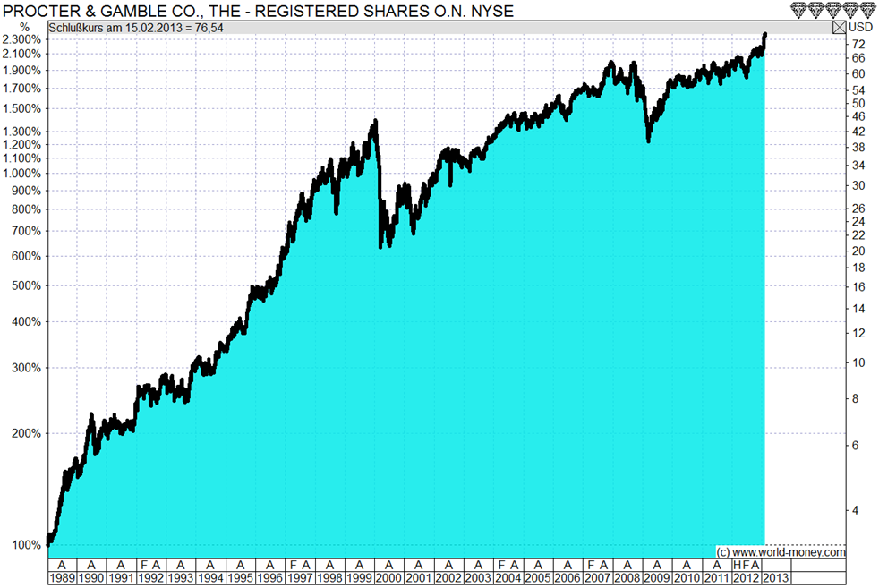The image size is (879, 588).
Task: Select the 1998 year label
Action: point(329,578)
